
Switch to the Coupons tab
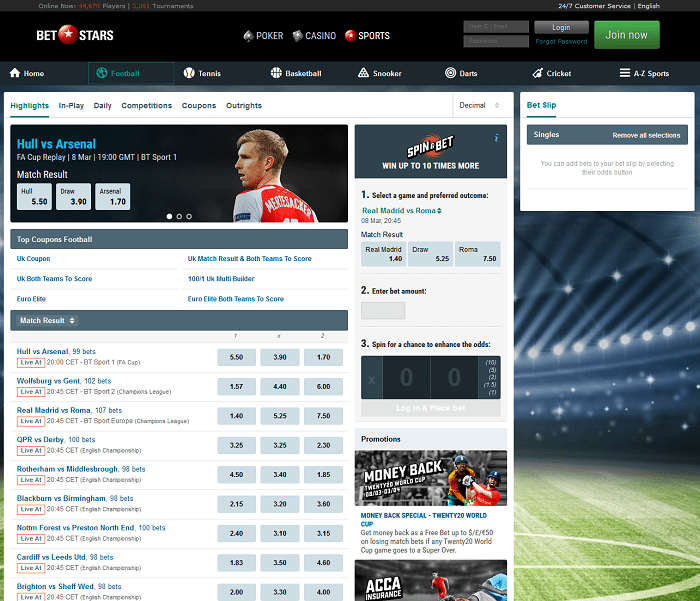199,105
